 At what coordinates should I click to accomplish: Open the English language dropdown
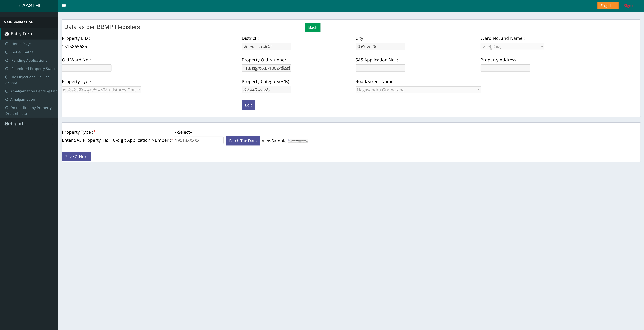point(608,6)
